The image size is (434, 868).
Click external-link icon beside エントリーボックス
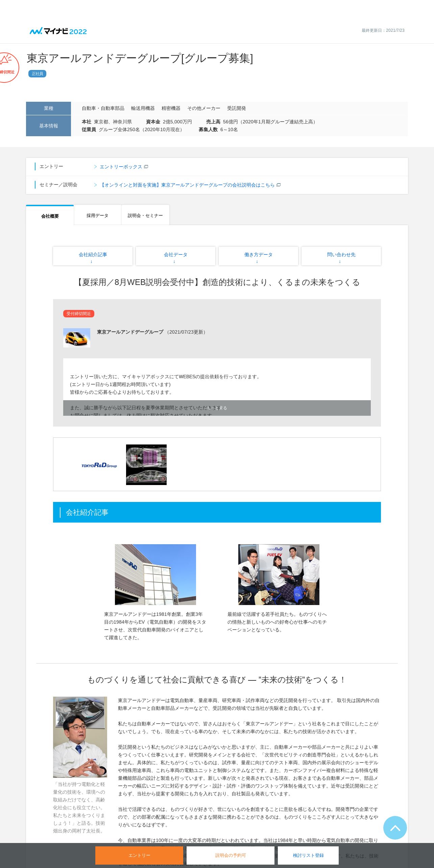point(146,167)
